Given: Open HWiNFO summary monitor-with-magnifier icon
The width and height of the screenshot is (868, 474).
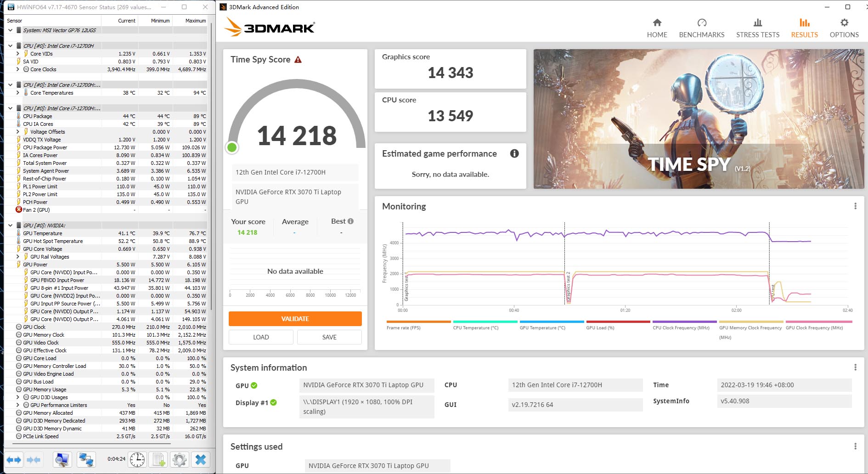Looking at the screenshot, I should pos(62,460).
